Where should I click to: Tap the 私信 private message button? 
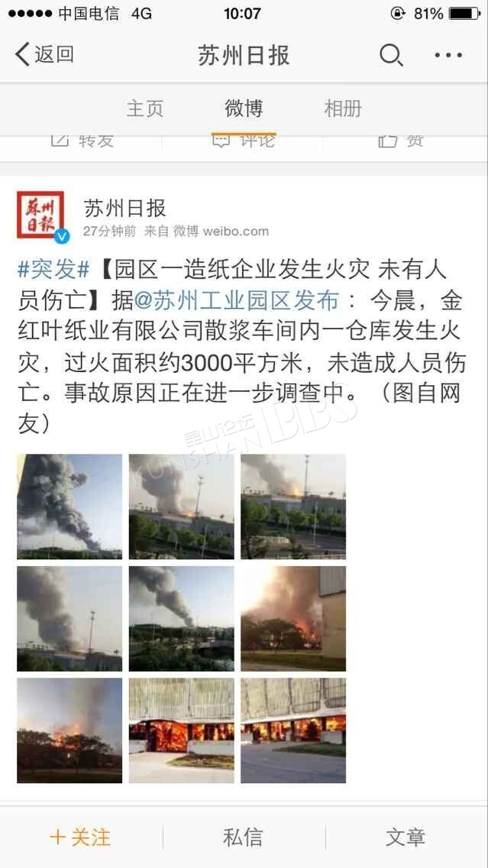(243, 837)
